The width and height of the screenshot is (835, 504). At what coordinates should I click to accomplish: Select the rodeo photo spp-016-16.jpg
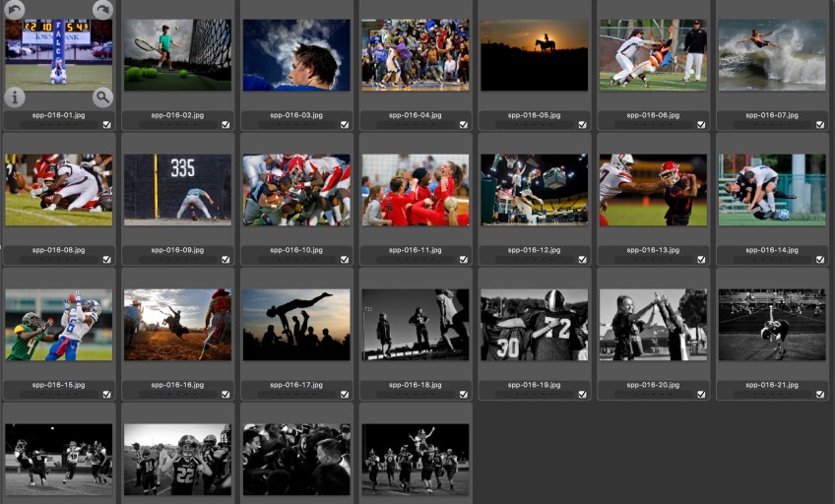[177, 324]
